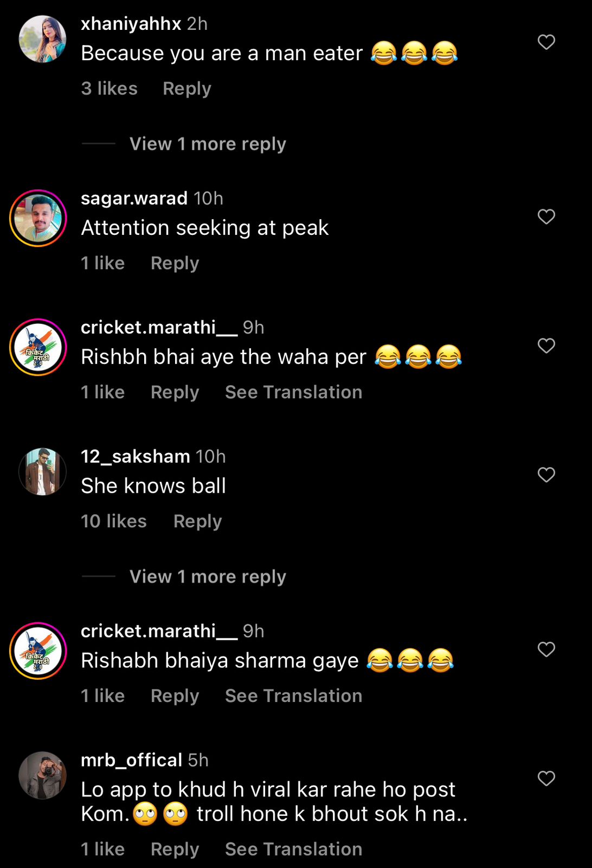Reply to 'Attention seeking at peak'

175,263
